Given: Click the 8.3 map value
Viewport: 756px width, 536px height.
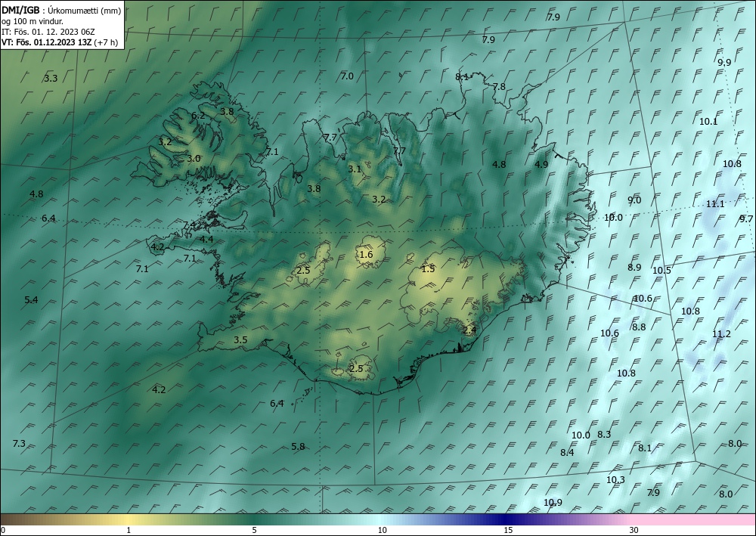Looking at the screenshot, I should click(604, 434).
